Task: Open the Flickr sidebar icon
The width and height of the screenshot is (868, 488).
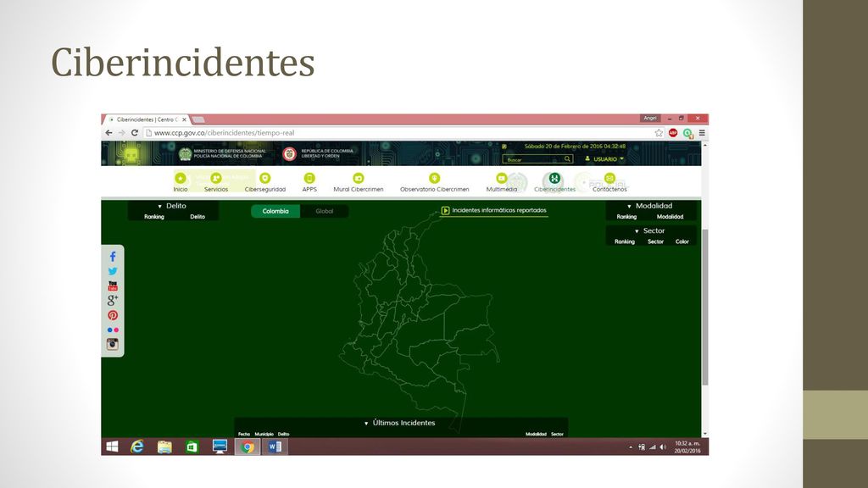Action: tap(113, 330)
